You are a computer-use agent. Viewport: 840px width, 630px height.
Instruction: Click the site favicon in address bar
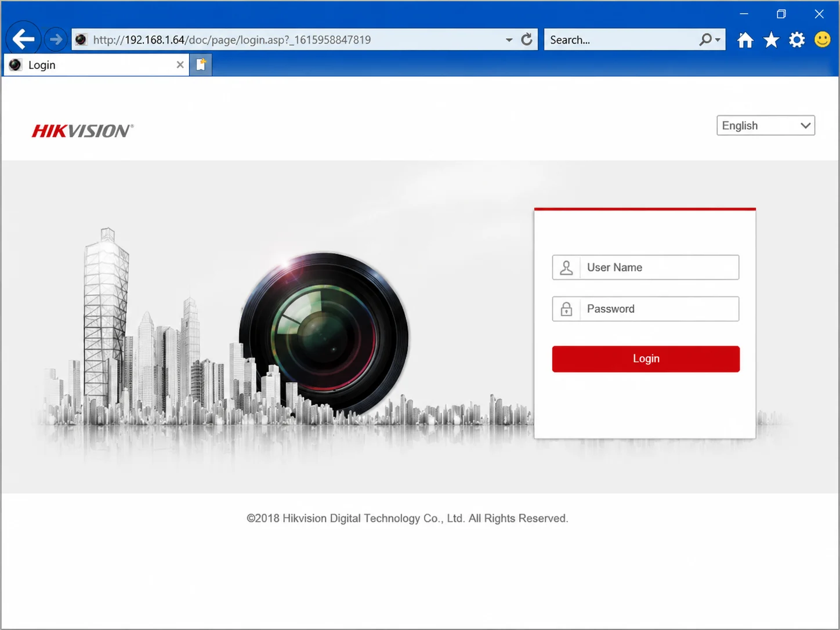(81, 39)
